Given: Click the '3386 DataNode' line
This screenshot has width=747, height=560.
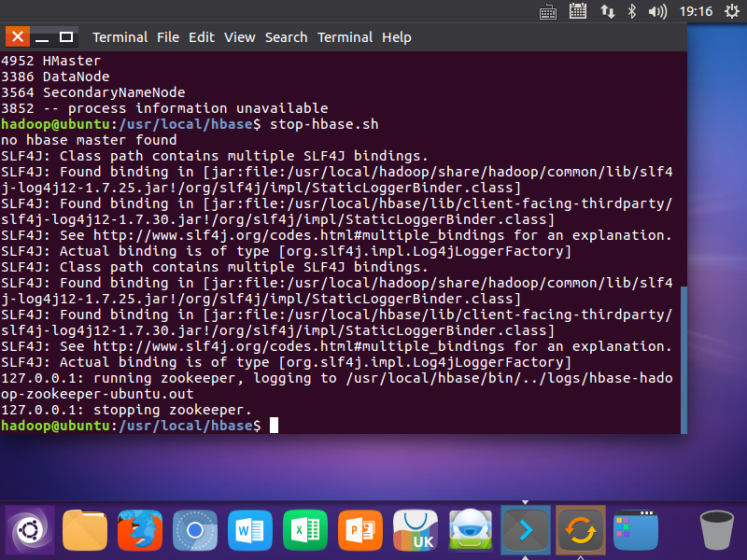Looking at the screenshot, I should click(55, 77).
